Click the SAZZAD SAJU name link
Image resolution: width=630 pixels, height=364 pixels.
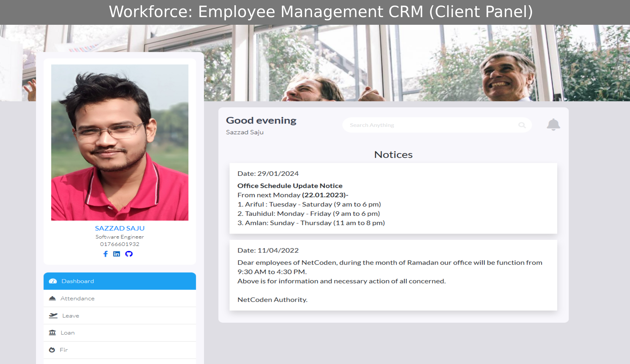(120, 228)
